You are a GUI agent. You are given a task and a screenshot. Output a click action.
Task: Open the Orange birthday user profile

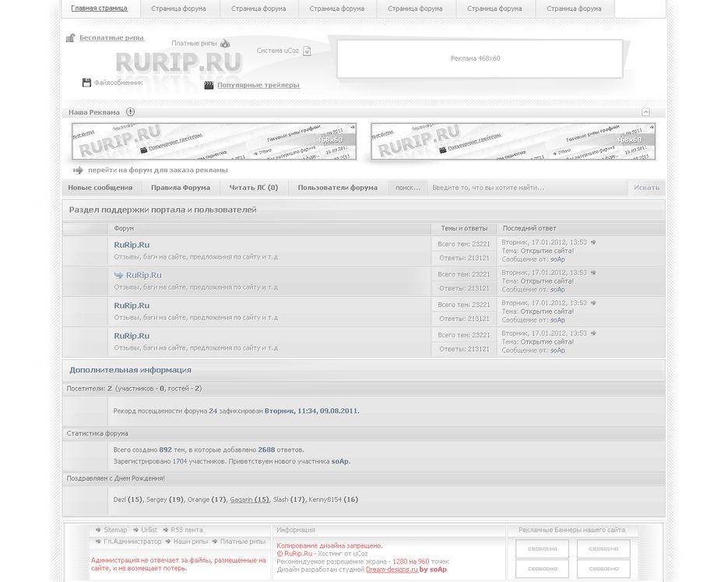click(x=199, y=499)
